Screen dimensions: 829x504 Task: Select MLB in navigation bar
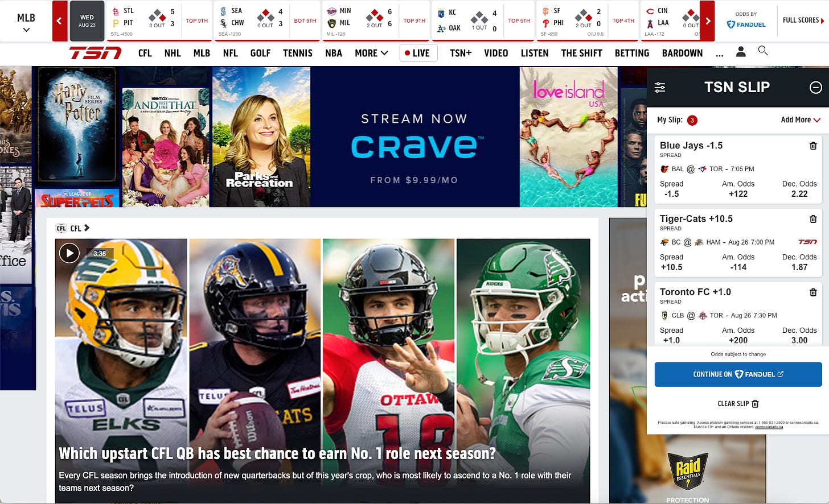tap(202, 53)
